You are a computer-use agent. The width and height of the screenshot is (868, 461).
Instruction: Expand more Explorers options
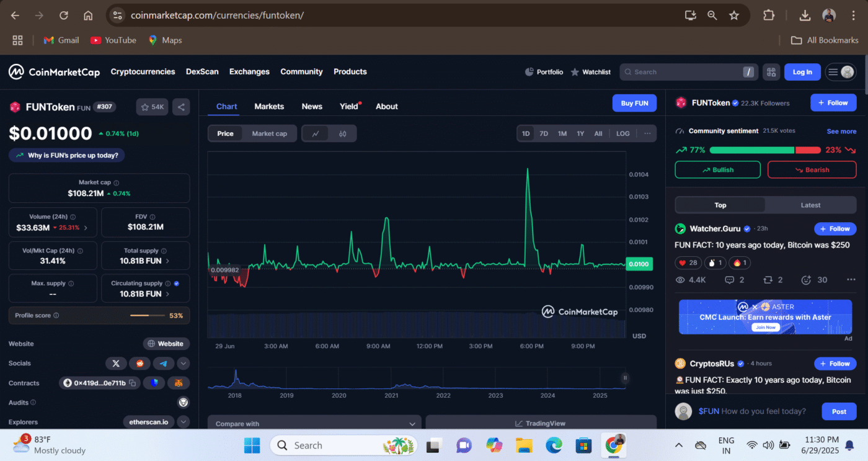[x=184, y=423]
